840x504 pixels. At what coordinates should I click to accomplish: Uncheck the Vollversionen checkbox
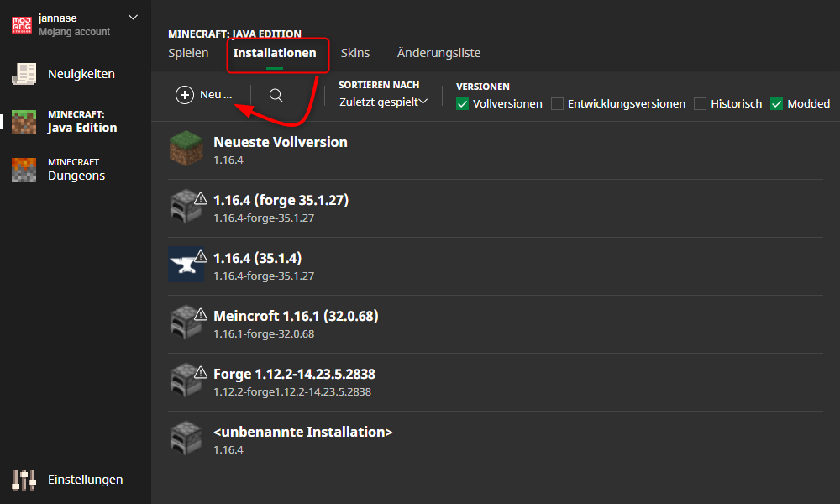coord(462,104)
